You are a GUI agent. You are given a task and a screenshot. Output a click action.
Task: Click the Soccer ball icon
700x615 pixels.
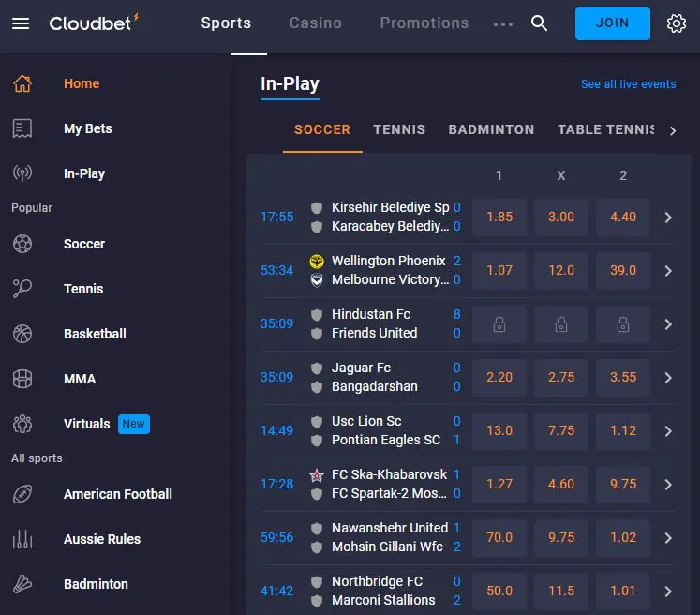pos(22,244)
